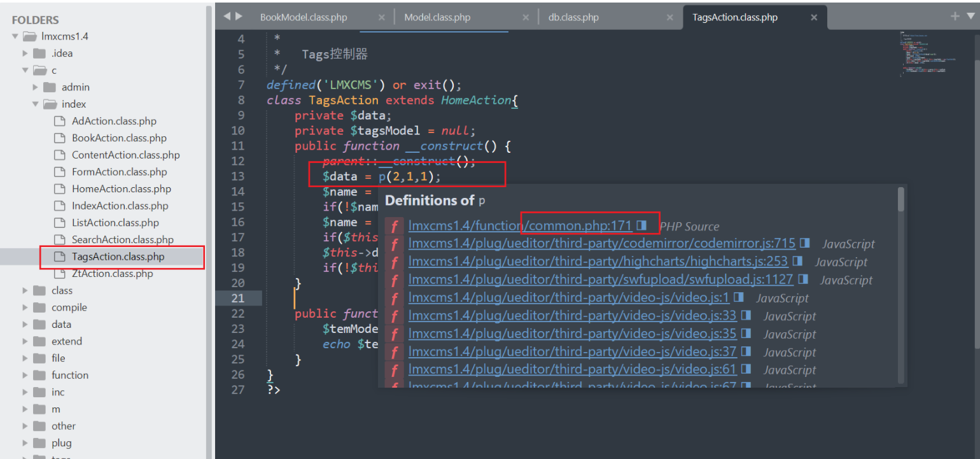The width and height of the screenshot is (980, 459).
Task: Open HomeAction.class.php from sidebar
Action: coord(122,188)
